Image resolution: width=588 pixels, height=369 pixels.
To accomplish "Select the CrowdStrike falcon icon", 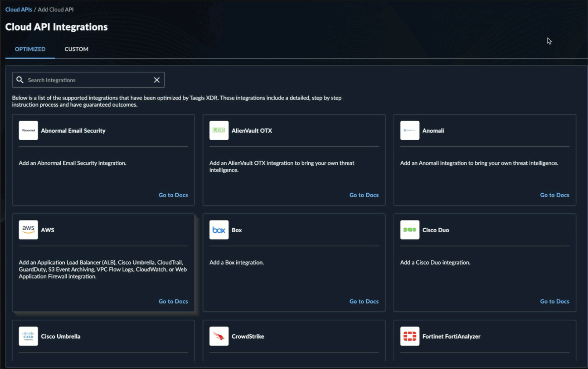I will click(219, 336).
